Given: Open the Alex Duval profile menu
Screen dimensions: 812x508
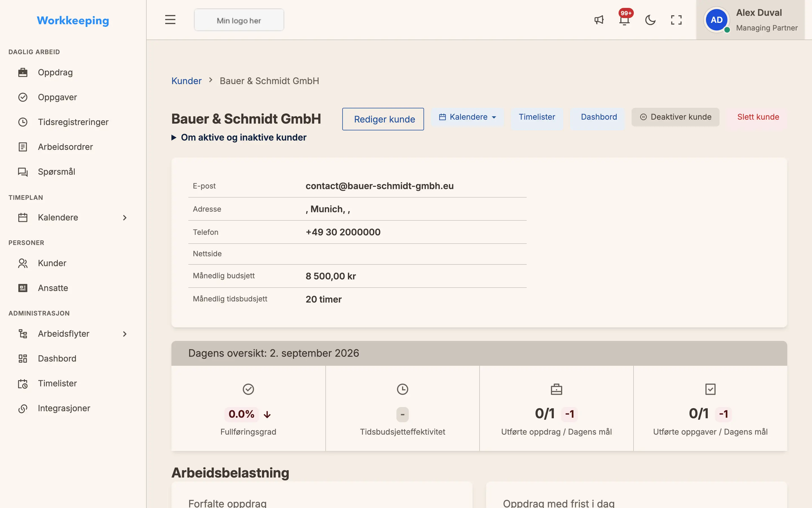Looking at the screenshot, I should 750,20.
